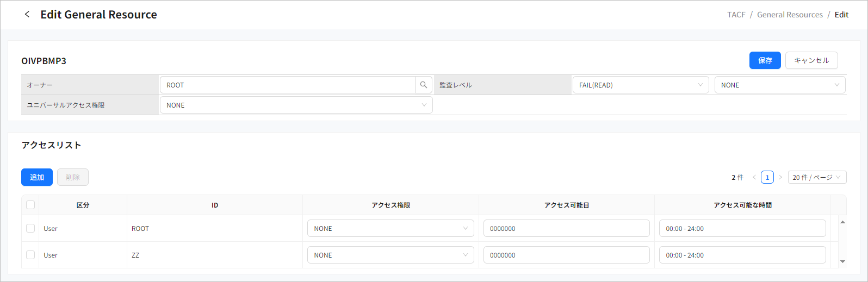Open the FAIL(READ) audit level dropdown
The height and width of the screenshot is (282, 868).
tap(640, 85)
